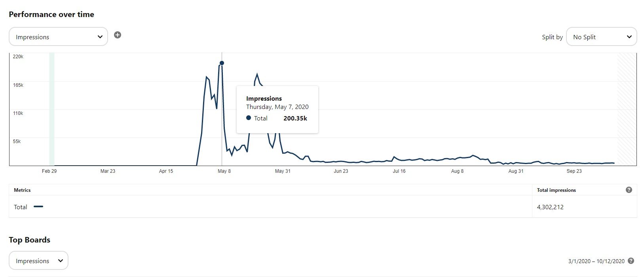The width and height of the screenshot is (644, 277).
Task: Open the No Split dropdown
Action: point(601,36)
